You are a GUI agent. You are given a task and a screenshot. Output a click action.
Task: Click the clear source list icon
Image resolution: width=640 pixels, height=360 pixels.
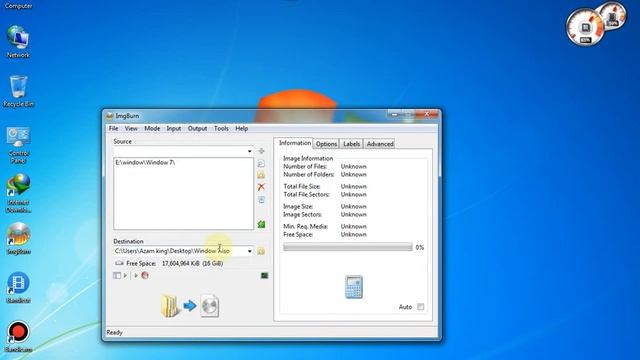[x=261, y=200]
